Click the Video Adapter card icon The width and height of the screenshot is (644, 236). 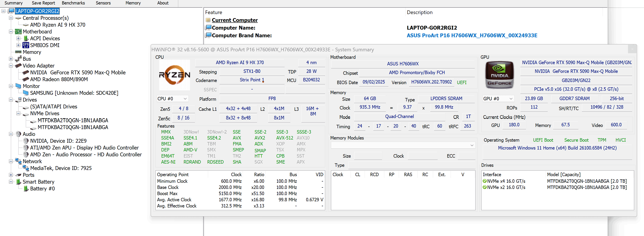click(18, 66)
